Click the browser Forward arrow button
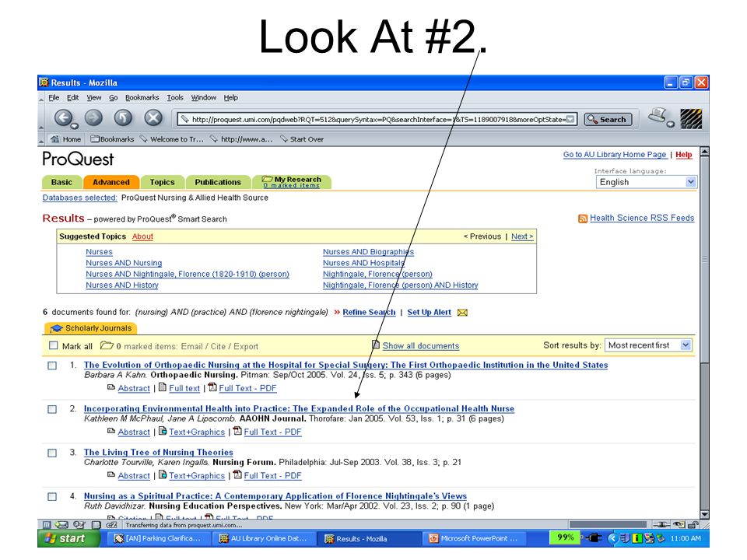The height and width of the screenshot is (560, 747). (x=93, y=117)
